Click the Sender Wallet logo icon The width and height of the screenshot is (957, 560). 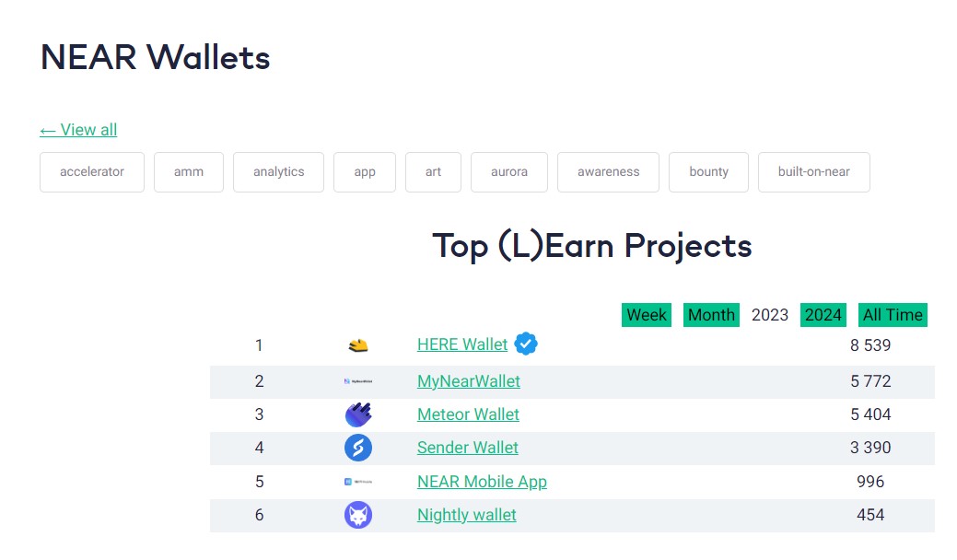pos(358,448)
